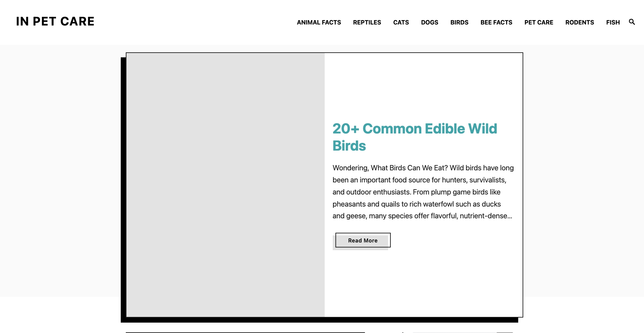Select PET CARE in the navigation
The image size is (644, 333).
point(538,22)
